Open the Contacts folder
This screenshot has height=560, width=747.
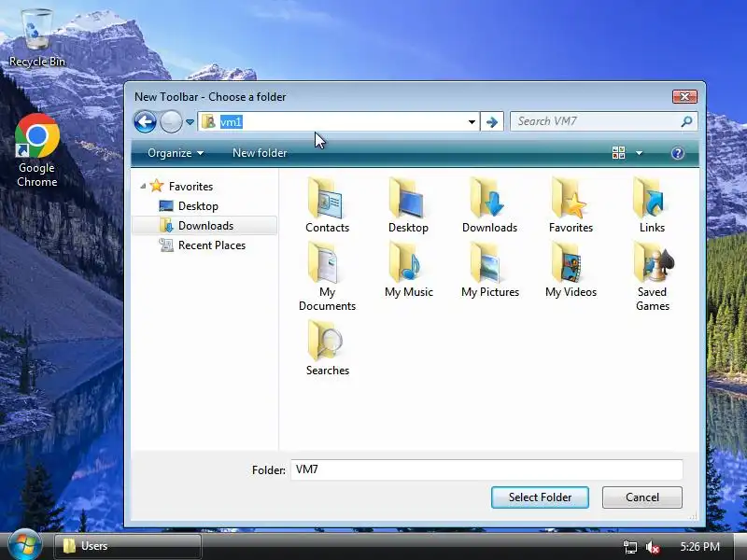[x=328, y=205]
